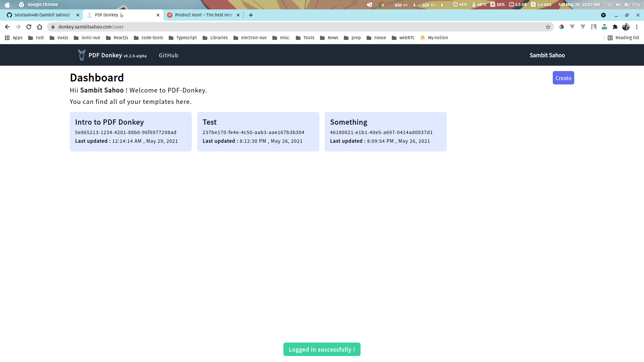Open the Typescript bookmarks folder

(x=183, y=38)
